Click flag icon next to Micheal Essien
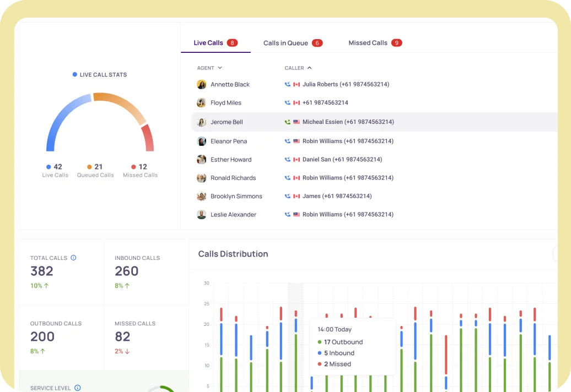The image size is (571, 392). (297, 122)
